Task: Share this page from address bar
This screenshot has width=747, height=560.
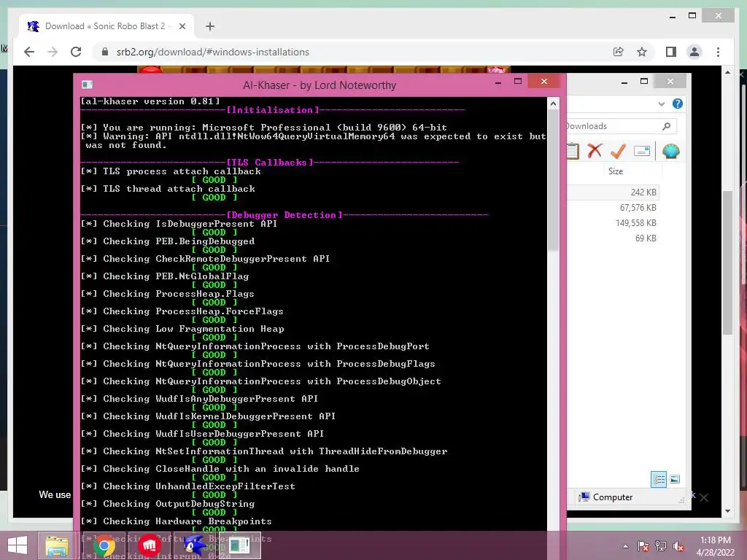Action: pyautogui.click(x=619, y=52)
